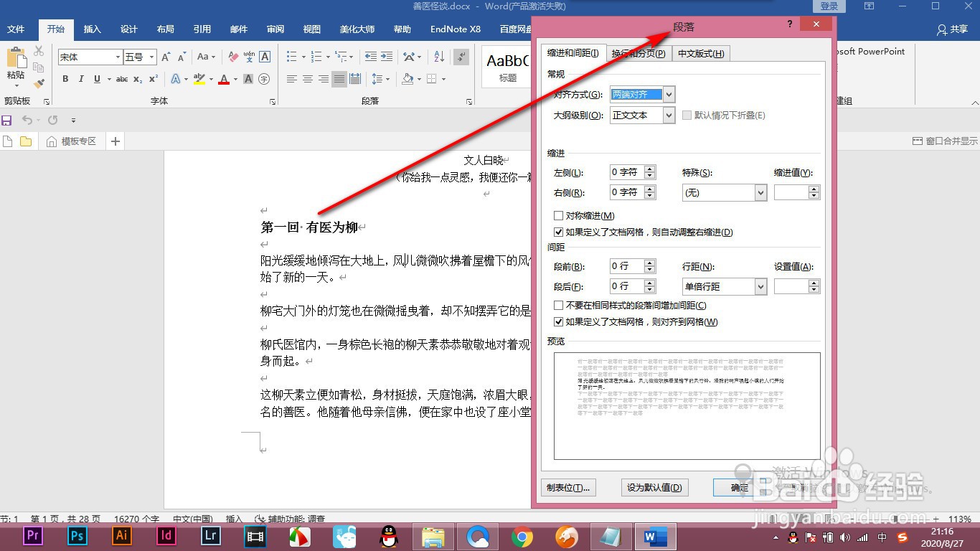
Task: Apply yellow text highlight color
Action: 199,79
